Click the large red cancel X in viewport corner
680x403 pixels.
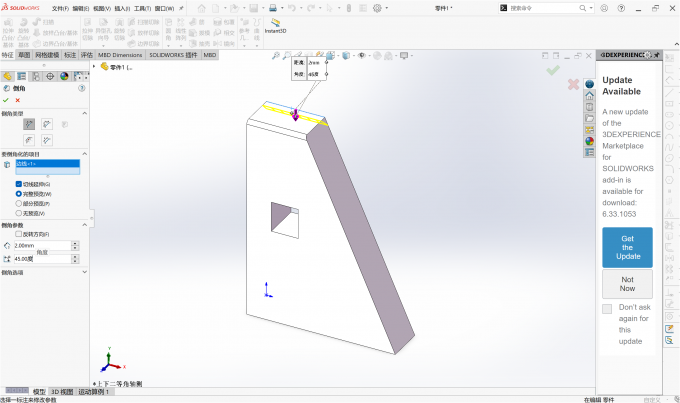(573, 84)
